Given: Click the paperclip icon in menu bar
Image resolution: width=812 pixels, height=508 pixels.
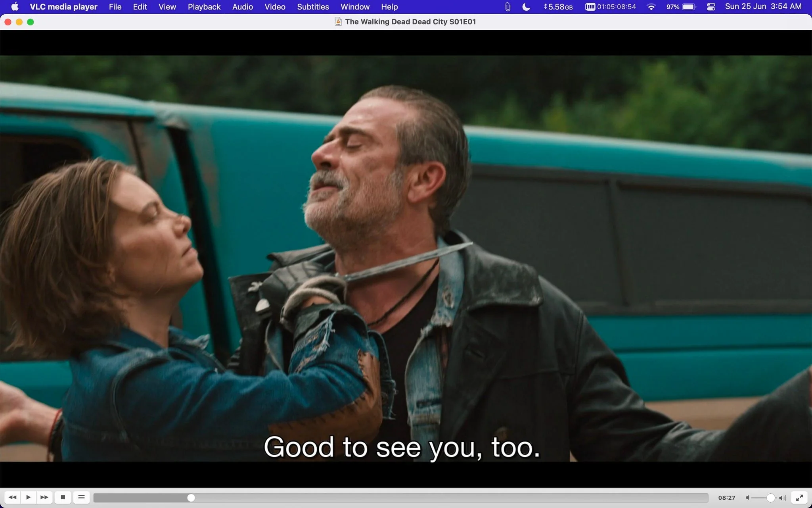Looking at the screenshot, I should click(507, 7).
